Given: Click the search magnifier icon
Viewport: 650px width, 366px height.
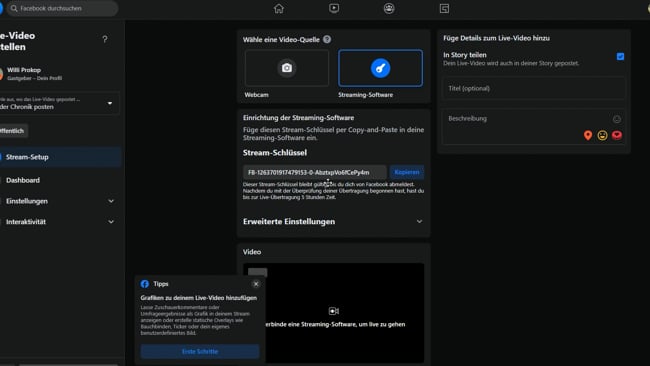Looking at the screenshot, I should coord(14,8).
